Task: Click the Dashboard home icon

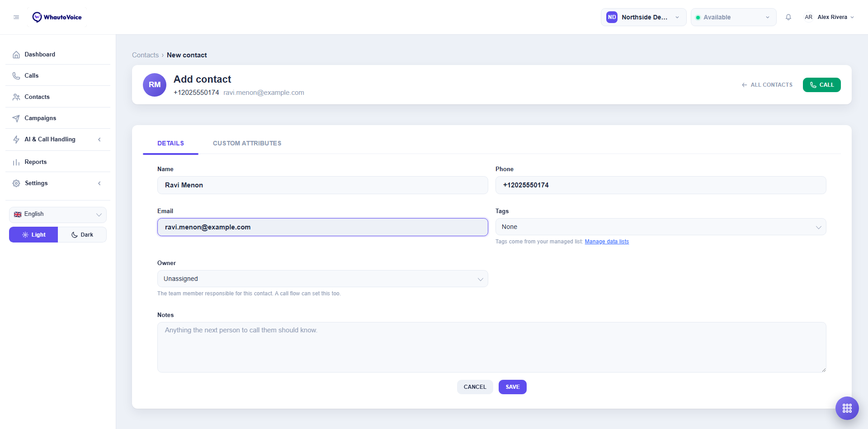Action: coord(16,55)
